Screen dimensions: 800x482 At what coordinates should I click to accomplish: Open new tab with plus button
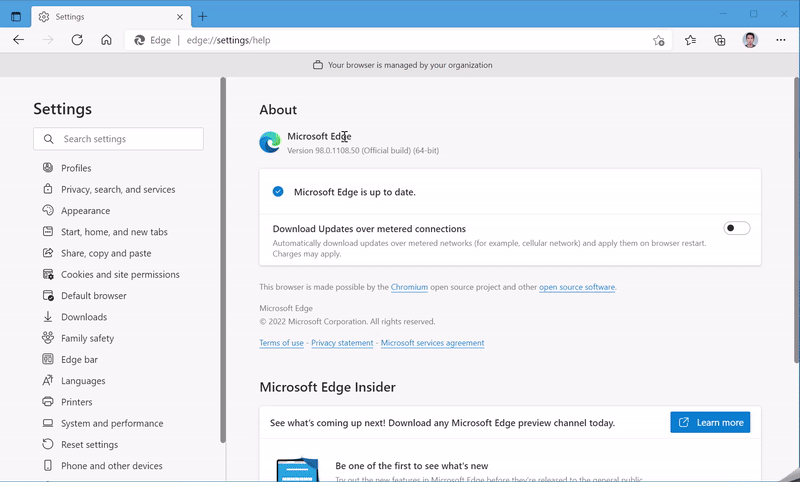203,16
